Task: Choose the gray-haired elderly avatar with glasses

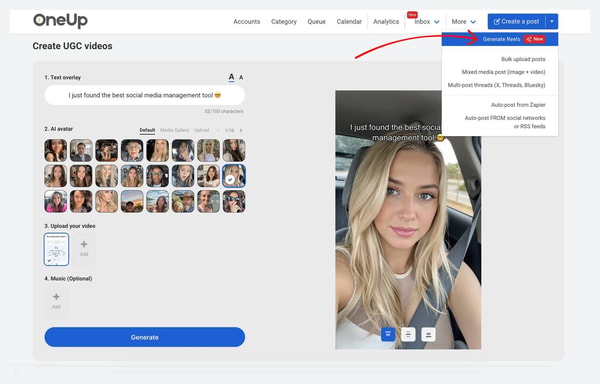Action: pyautogui.click(x=132, y=150)
